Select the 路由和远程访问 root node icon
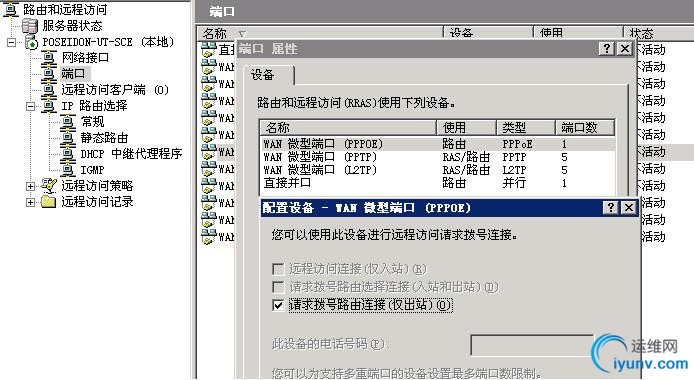 click(x=11, y=9)
